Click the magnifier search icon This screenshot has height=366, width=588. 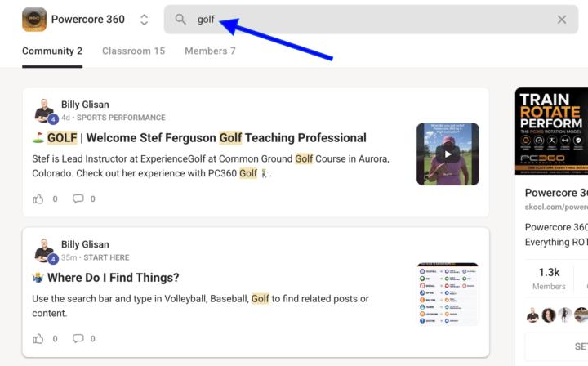[180, 19]
